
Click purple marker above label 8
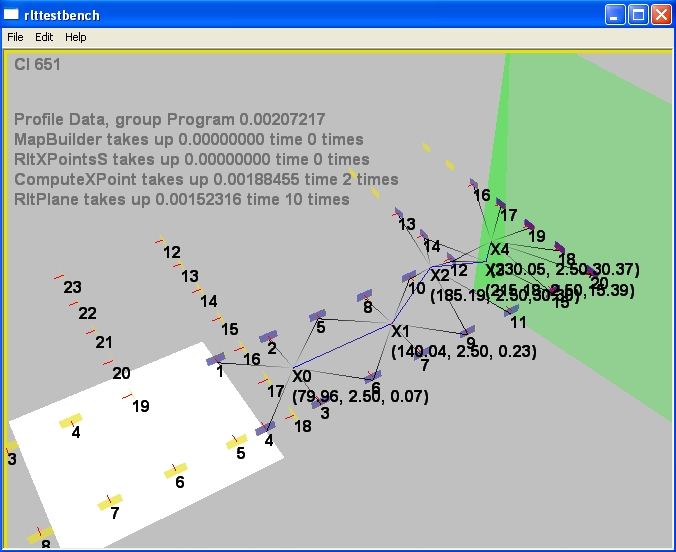coord(366,296)
